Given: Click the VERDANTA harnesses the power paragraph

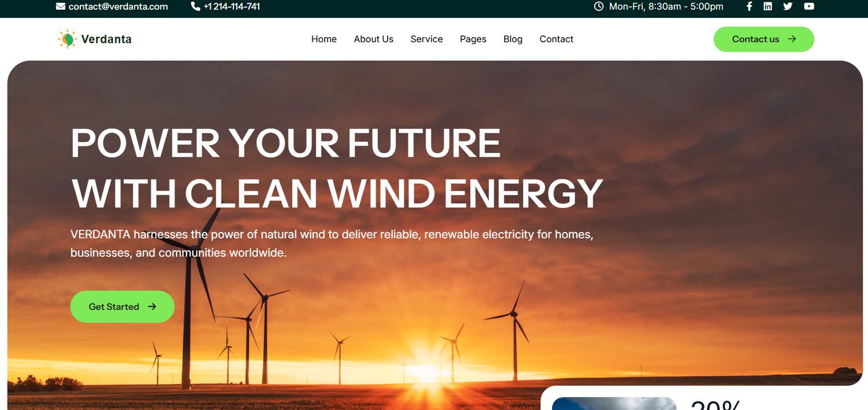Looking at the screenshot, I should (x=332, y=243).
